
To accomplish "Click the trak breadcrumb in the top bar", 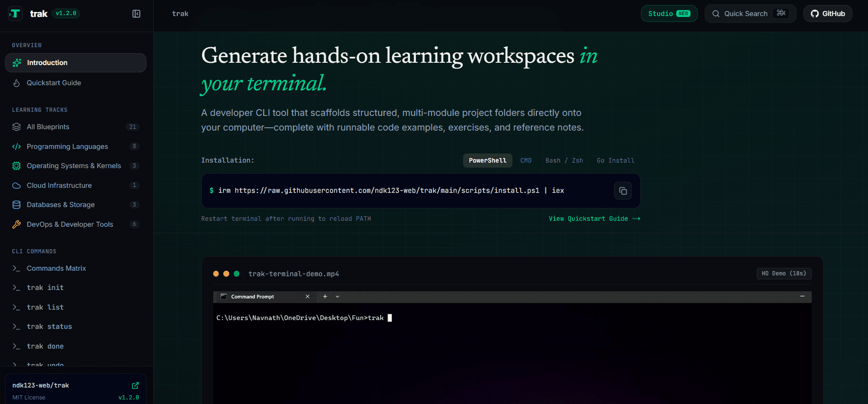I will (180, 14).
